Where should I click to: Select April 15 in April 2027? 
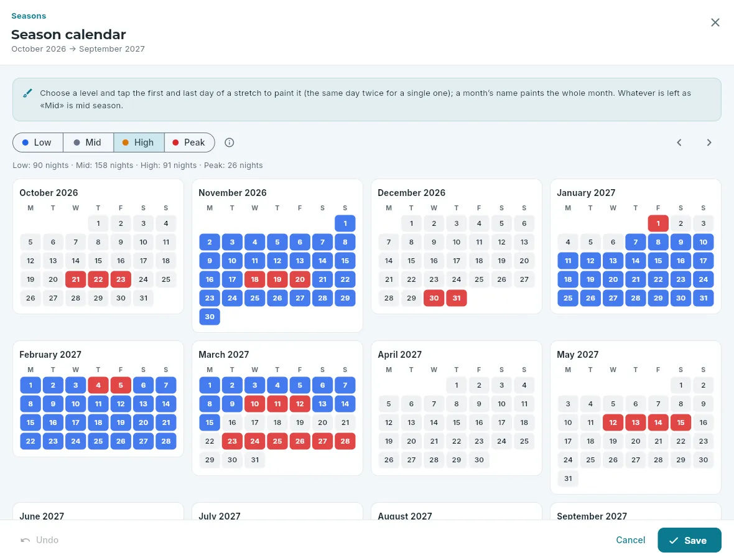point(457,422)
